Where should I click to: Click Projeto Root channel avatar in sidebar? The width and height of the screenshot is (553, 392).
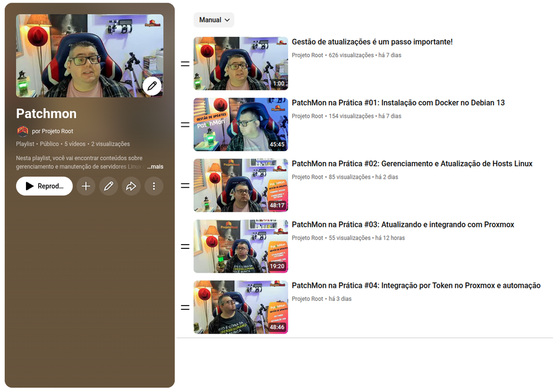click(x=23, y=131)
